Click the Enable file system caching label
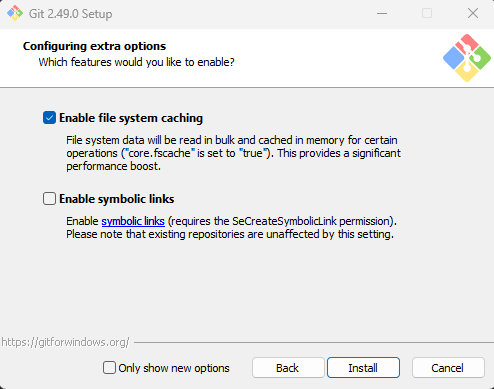 click(x=131, y=118)
